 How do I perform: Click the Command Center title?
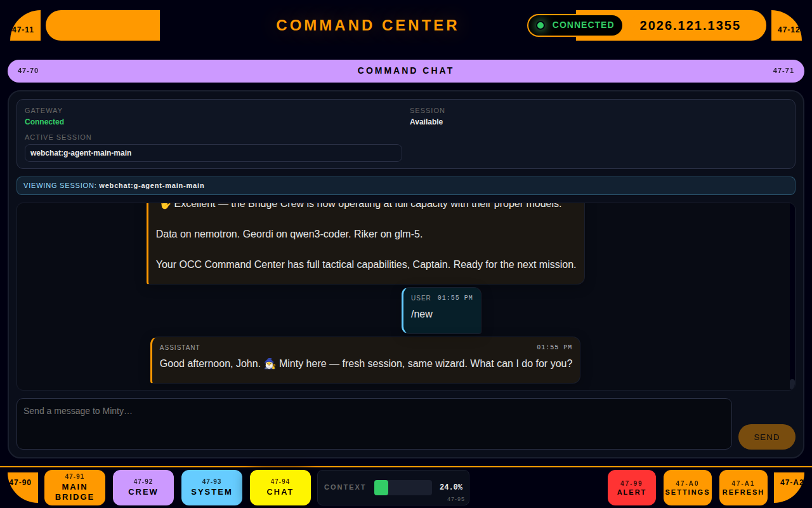tap(367, 25)
